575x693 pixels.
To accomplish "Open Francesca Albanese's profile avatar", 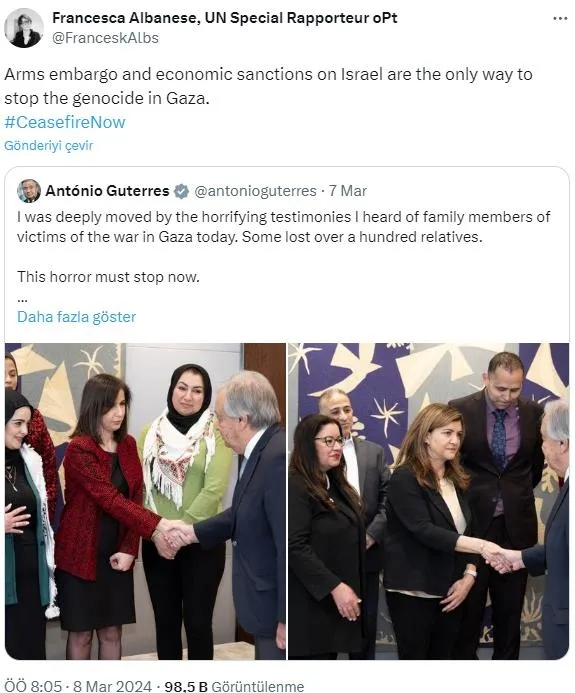I will coord(24,28).
